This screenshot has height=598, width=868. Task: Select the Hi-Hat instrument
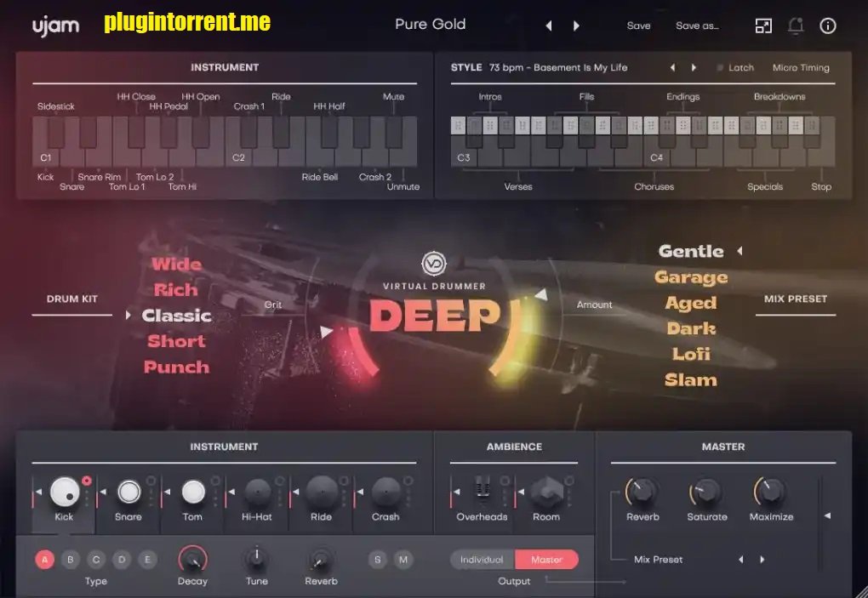(257, 491)
